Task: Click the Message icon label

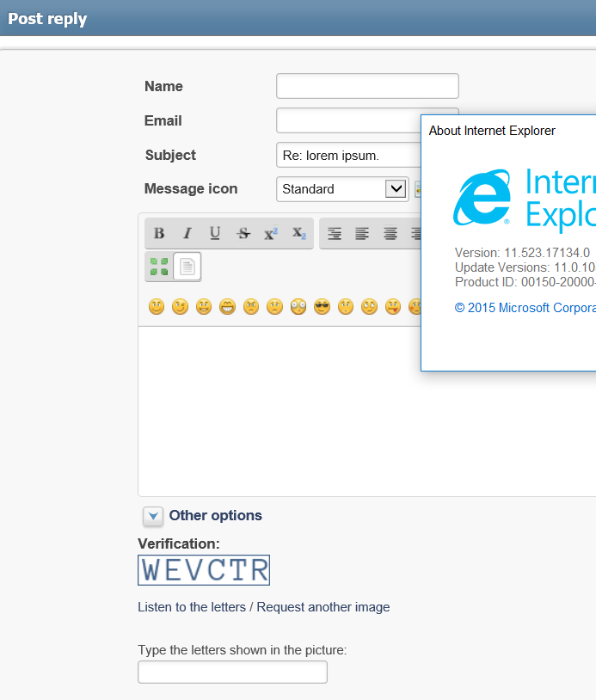Action: tap(191, 189)
